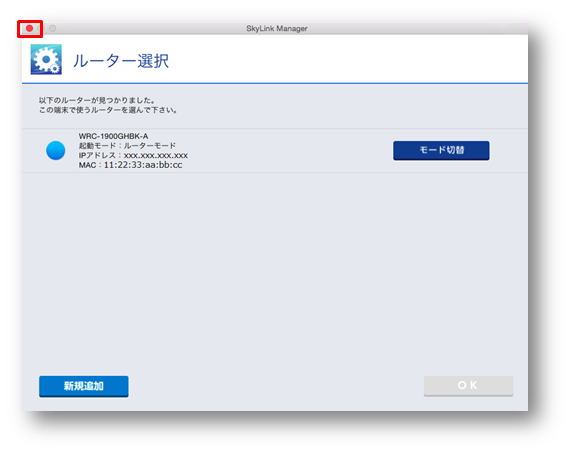The width and height of the screenshot is (570, 453).
Task: Close the SkyLink Manager window with red button
Action: [x=29, y=28]
